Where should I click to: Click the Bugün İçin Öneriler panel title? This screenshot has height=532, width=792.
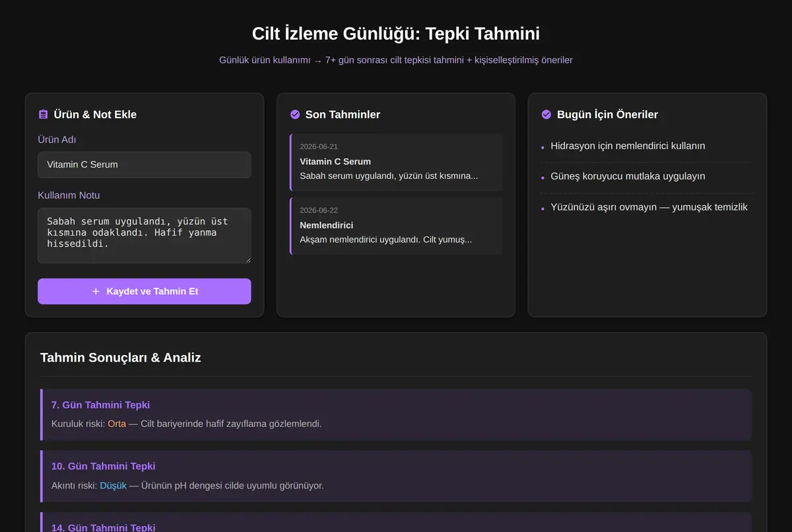pos(607,114)
